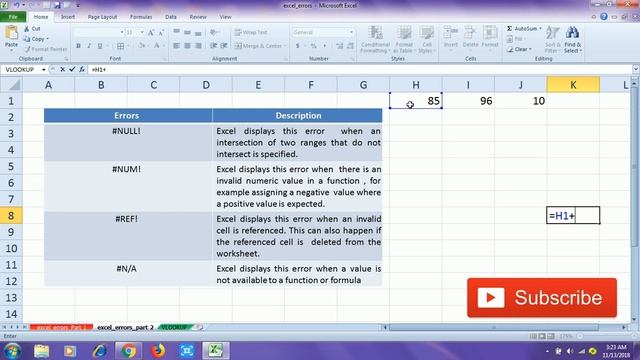Image resolution: width=640 pixels, height=360 pixels.
Task: Toggle Align Text Right
Action: point(198,46)
